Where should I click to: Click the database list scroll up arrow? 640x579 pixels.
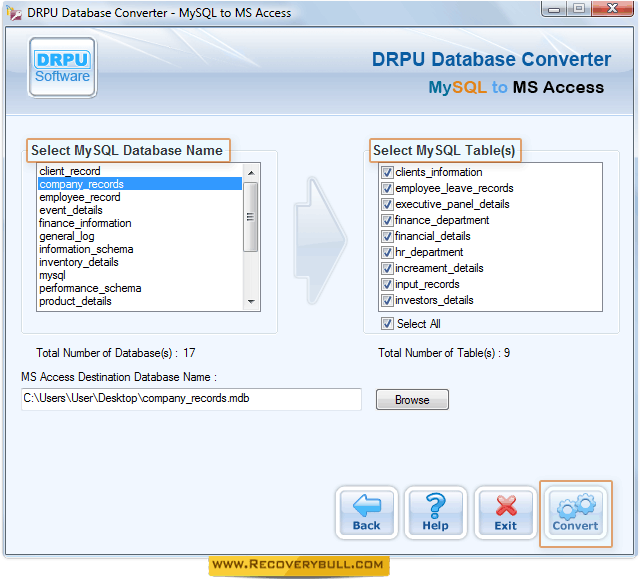click(251, 173)
